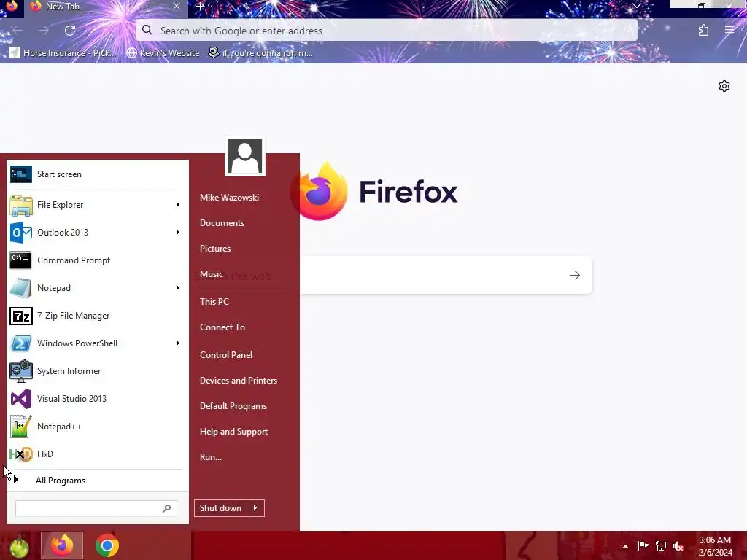Click the start menu search box

pos(96,508)
